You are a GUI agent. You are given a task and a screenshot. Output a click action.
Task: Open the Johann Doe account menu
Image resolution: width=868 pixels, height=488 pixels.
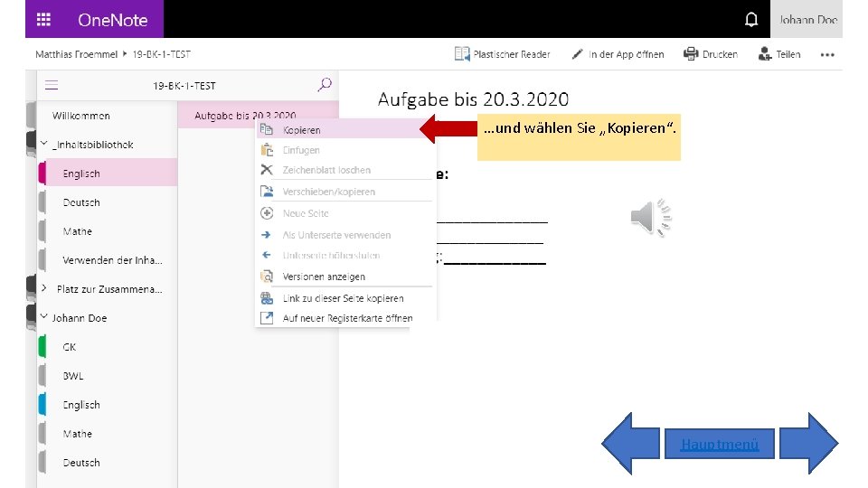tap(807, 19)
